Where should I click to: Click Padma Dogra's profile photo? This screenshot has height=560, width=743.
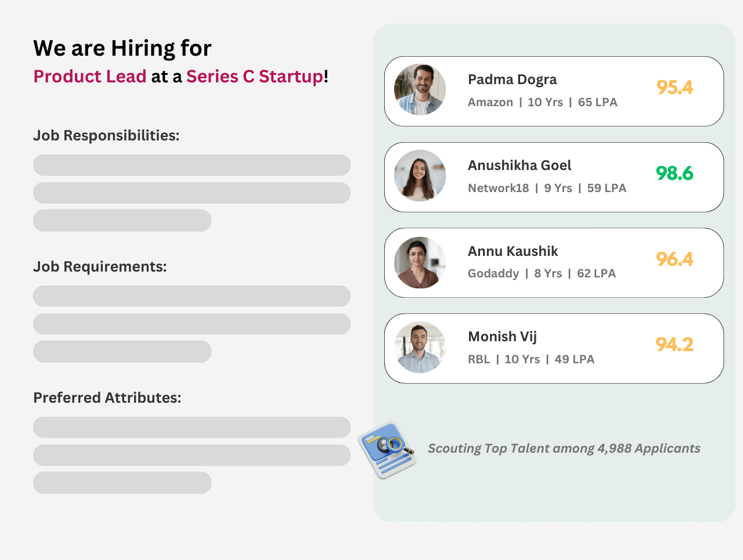pos(420,90)
